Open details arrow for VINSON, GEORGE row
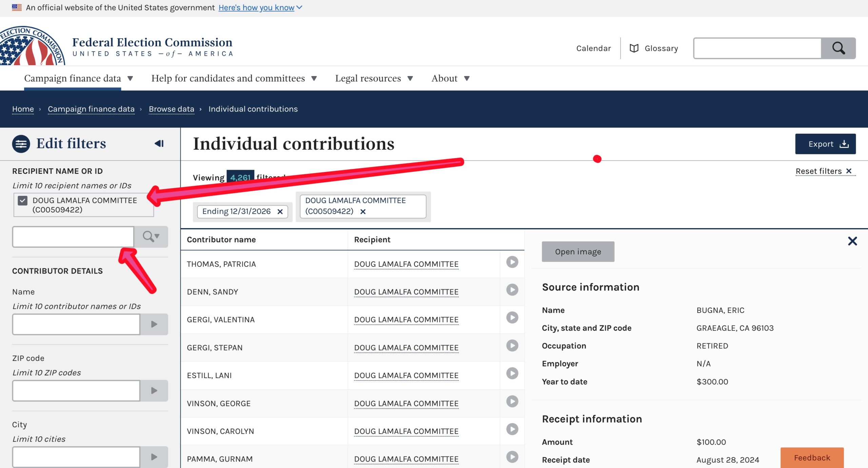Screen dimensions: 868x468 coord(512,401)
